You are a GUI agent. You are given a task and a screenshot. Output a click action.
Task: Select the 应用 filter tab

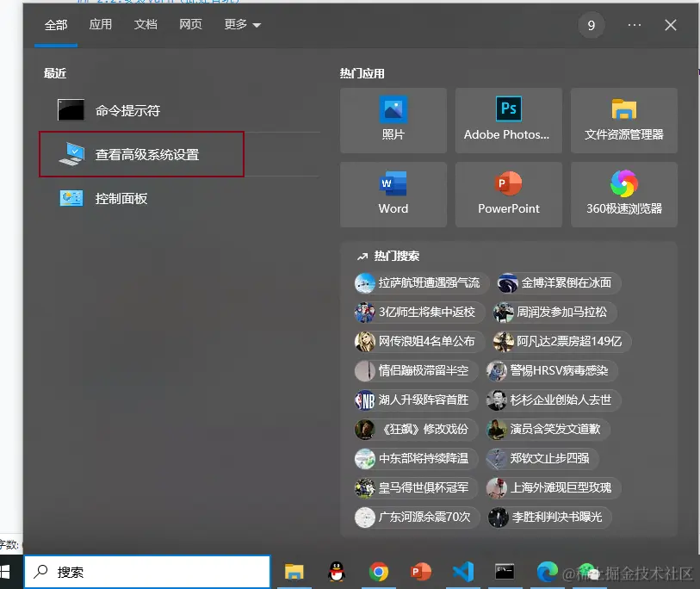click(x=101, y=25)
